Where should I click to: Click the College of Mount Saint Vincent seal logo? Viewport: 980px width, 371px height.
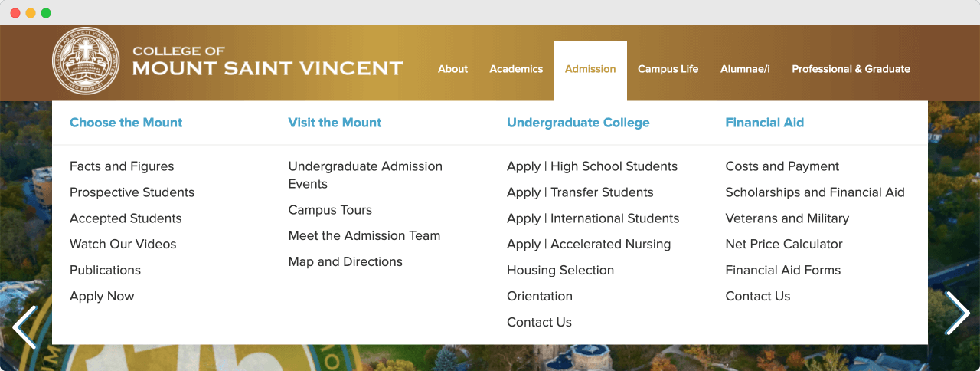point(86,61)
